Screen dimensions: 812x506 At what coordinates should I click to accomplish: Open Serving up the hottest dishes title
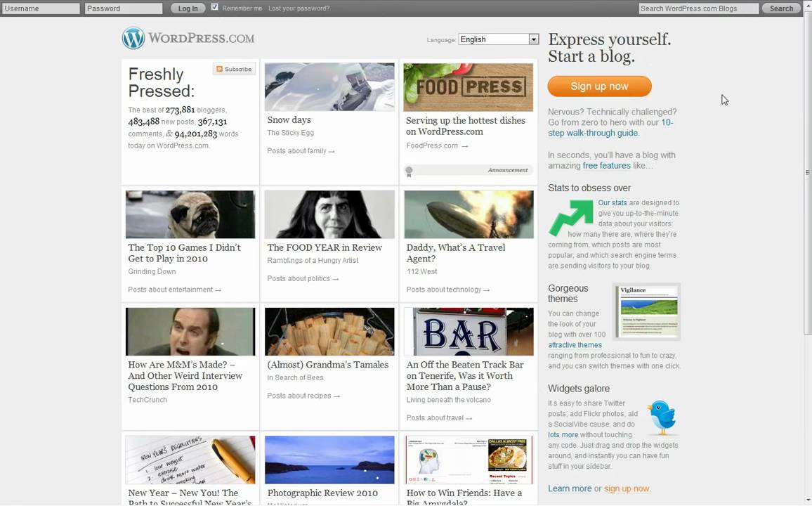(x=466, y=126)
